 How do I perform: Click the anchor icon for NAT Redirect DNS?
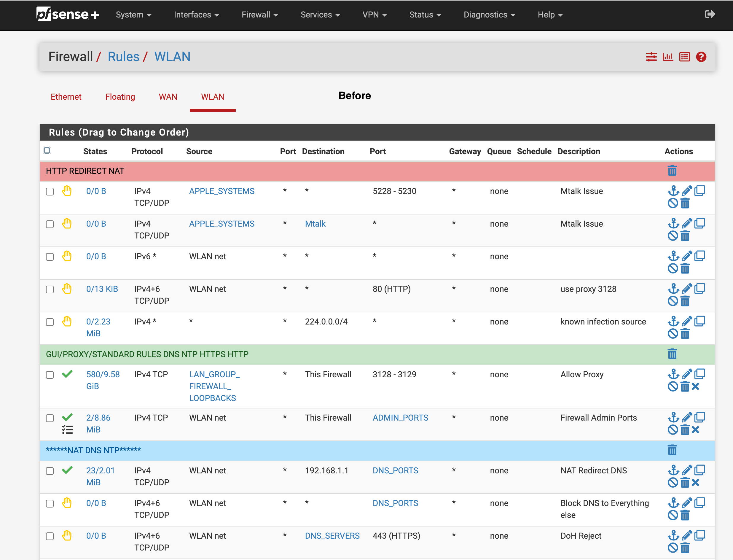point(673,470)
